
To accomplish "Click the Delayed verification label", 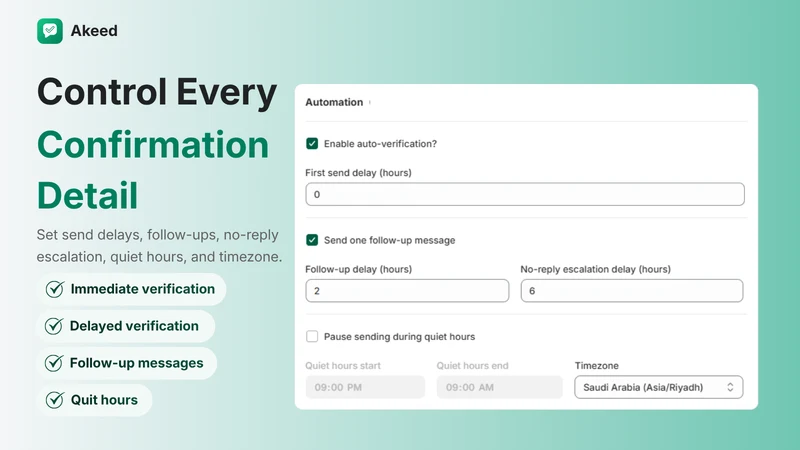I will 134,326.
